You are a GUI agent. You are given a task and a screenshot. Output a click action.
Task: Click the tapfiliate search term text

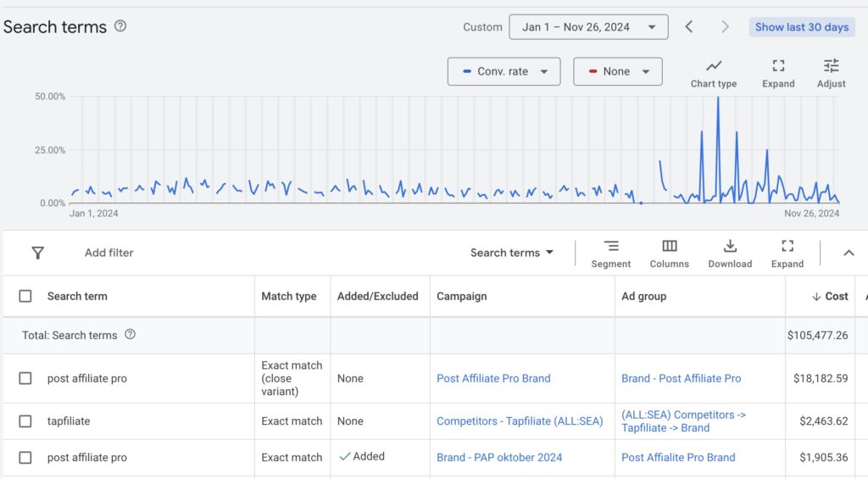pyautogui.click(x=69, y=421)
